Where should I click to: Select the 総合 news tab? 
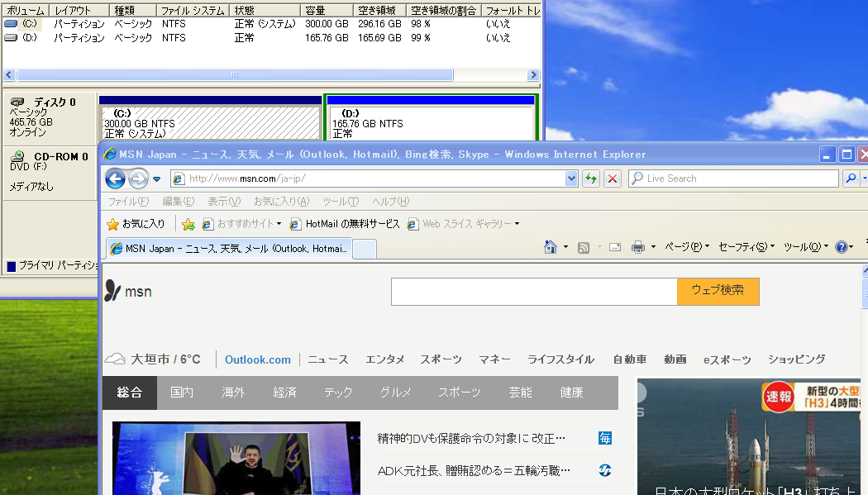(130, 393)
